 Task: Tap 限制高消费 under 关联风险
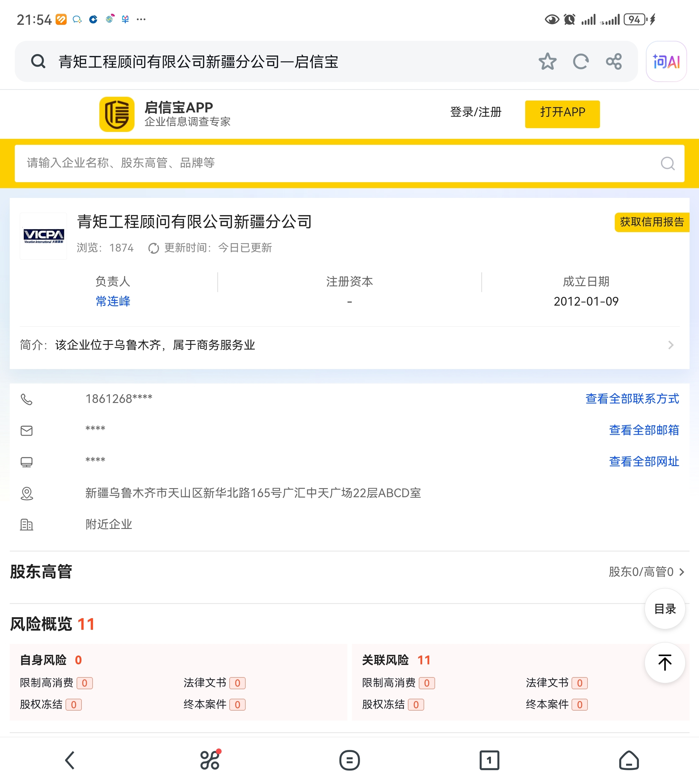pos(398,683)
